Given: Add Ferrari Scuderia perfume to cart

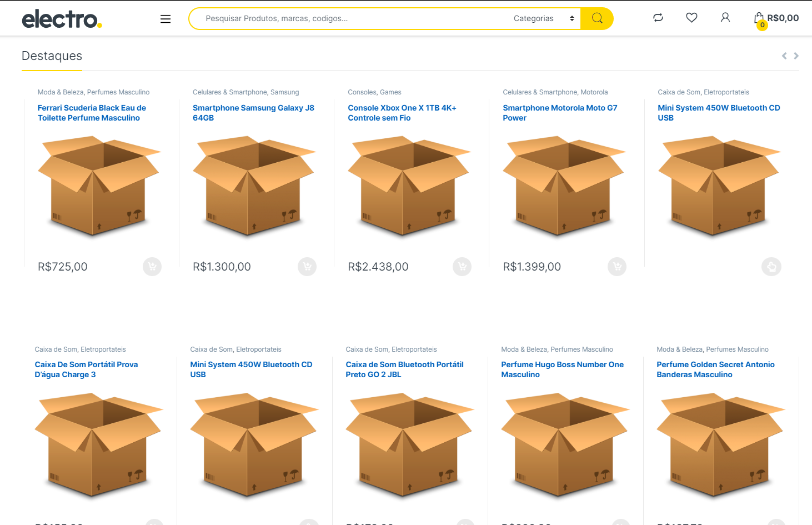Looking at the screenshot, I should tap(152, 267).
